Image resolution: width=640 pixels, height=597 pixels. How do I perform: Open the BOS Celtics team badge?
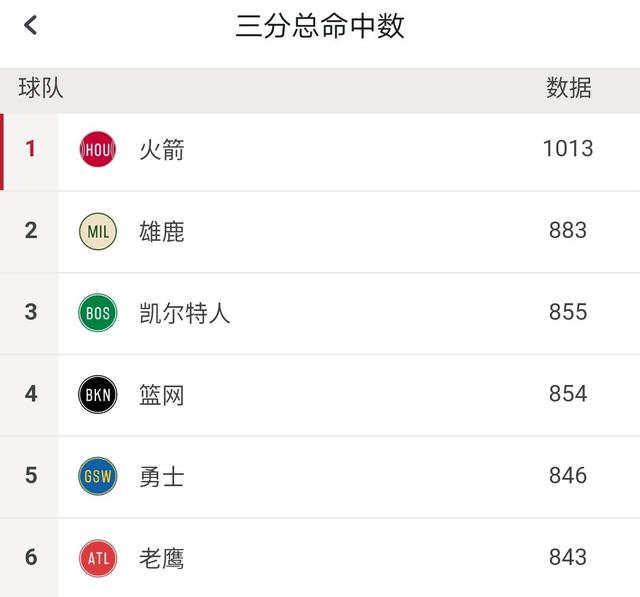pyautogui.click(x=98, y=313)
